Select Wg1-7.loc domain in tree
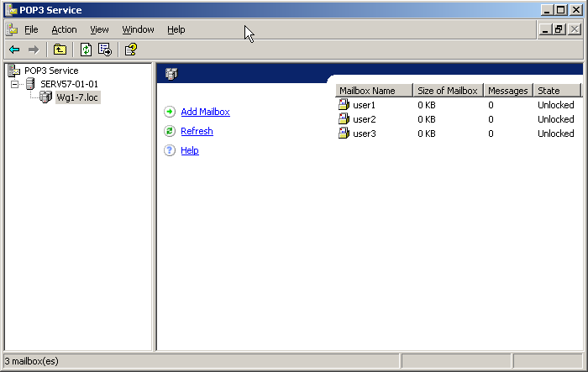The height and width of the screenshot is (372, 588). 77,97
